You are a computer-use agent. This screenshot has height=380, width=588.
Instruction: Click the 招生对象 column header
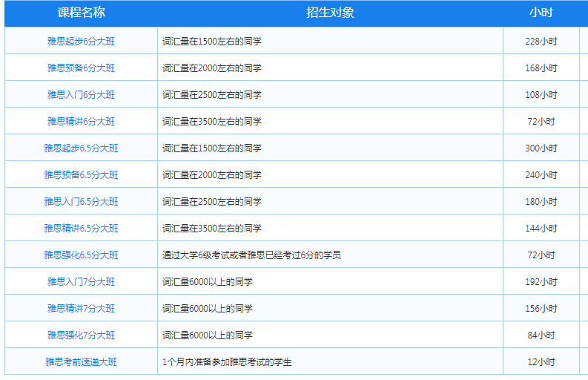pos(330,13)
